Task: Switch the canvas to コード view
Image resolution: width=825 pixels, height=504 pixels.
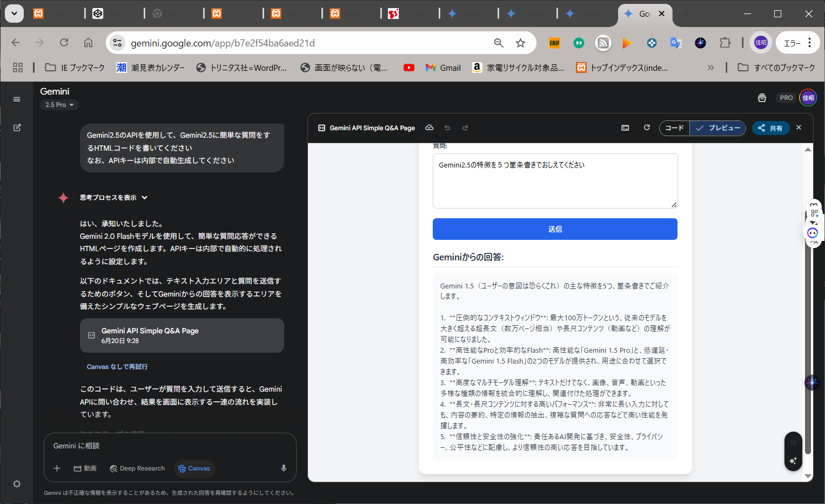Action: pyautogui.click(x=674, y=128)
